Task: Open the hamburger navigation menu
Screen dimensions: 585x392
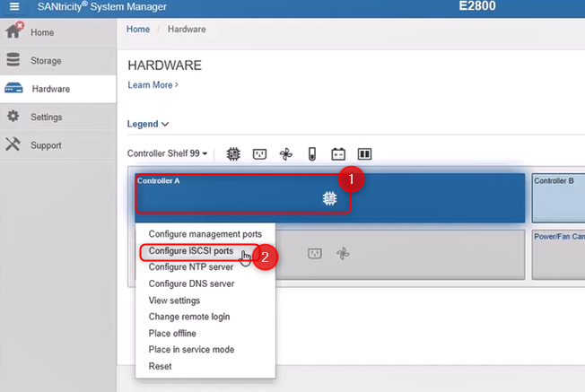Action: (14, 6)
